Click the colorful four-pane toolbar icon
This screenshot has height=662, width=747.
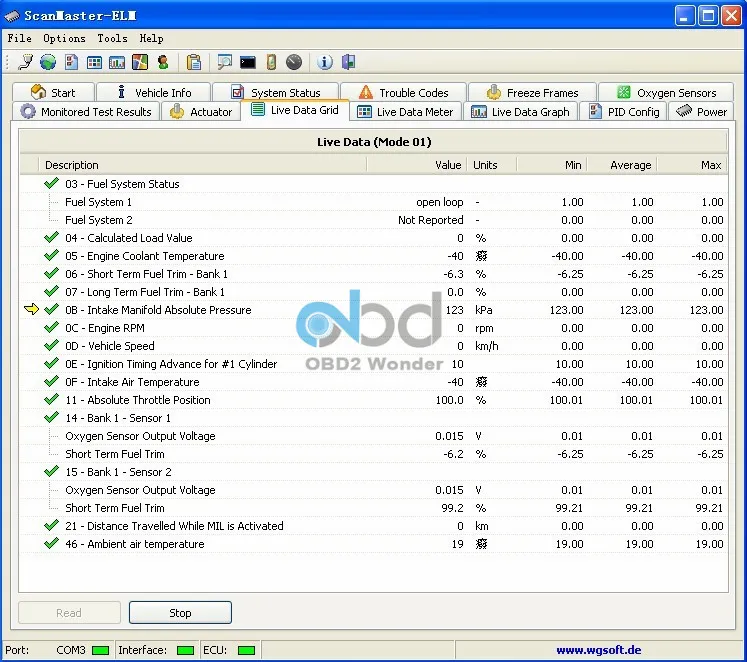coord(140,62)
